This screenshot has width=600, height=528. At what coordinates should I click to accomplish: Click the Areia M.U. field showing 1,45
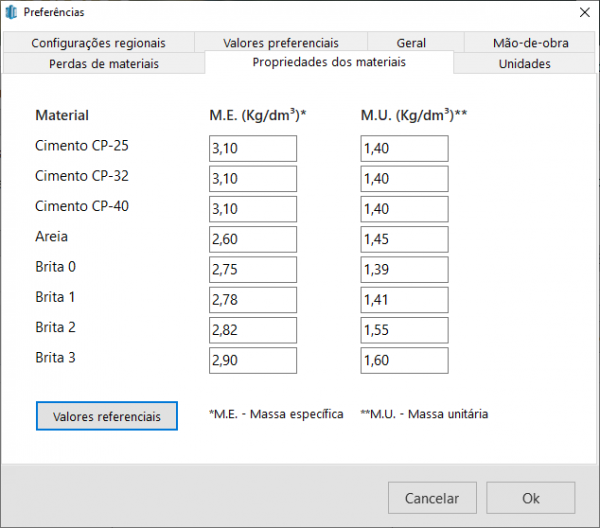[x=404, y=240]
